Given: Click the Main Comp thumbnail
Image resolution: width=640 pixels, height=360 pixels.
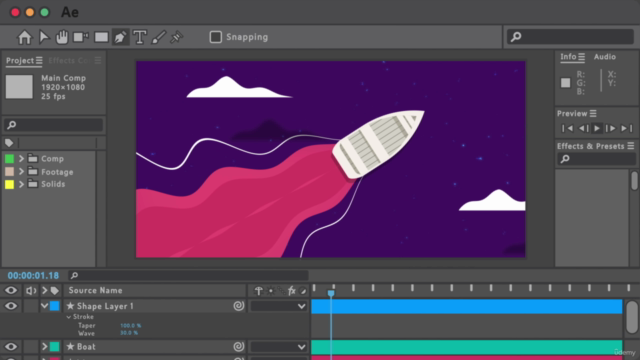Looking at the screenshot, I should tap(19, 87).
